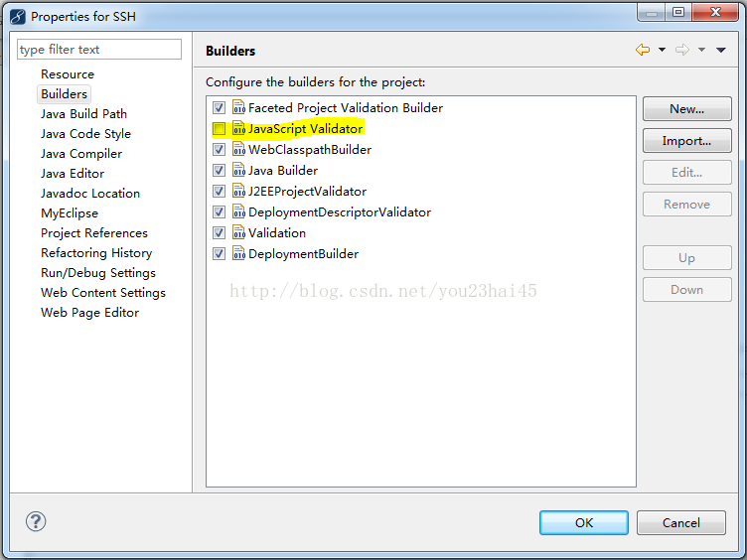Open the Refactoring History page
The height and width of the screenshot is (560, 747).
[96, 253]
